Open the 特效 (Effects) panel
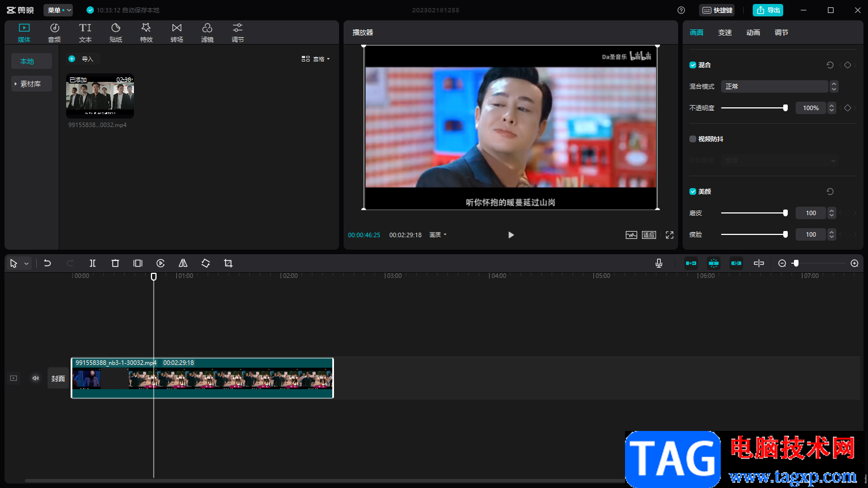Viewport: 868px width, 488px height. tap(146, 33)
